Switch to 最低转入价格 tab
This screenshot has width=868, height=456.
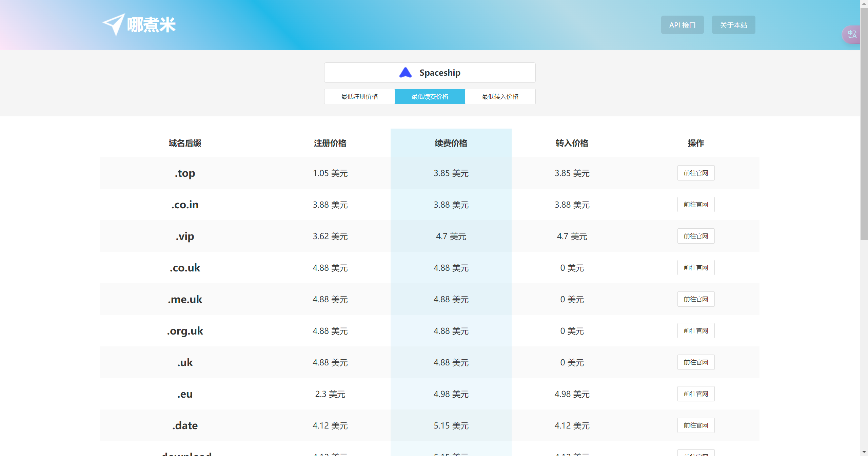pyautogui.click(x=500, y=97)
